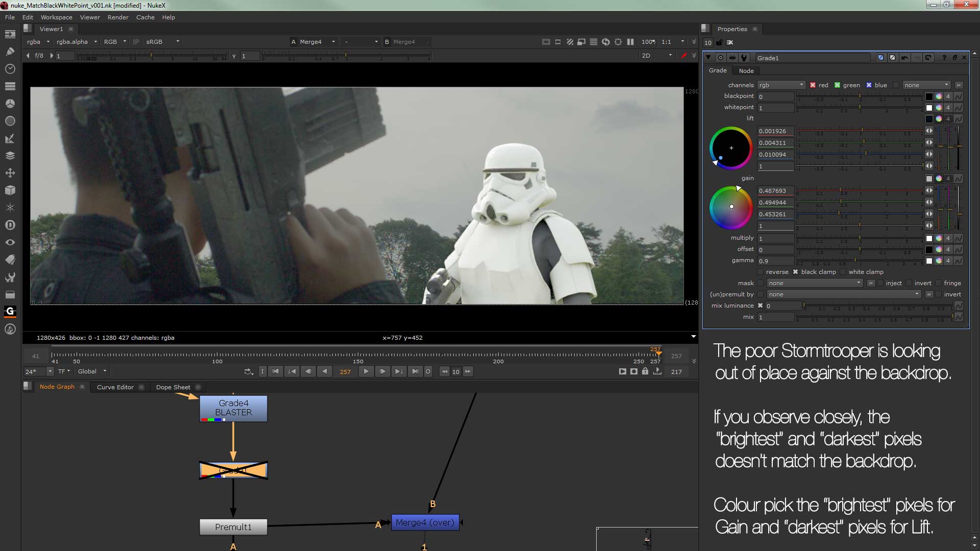Click the gamma slider track
Screen dimensions: 980x551
point(860,261)
